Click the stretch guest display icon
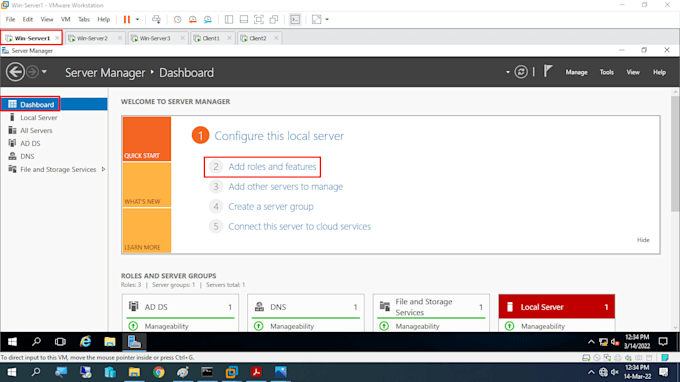Viewport: 680px width, 382px height. point(317,20)
